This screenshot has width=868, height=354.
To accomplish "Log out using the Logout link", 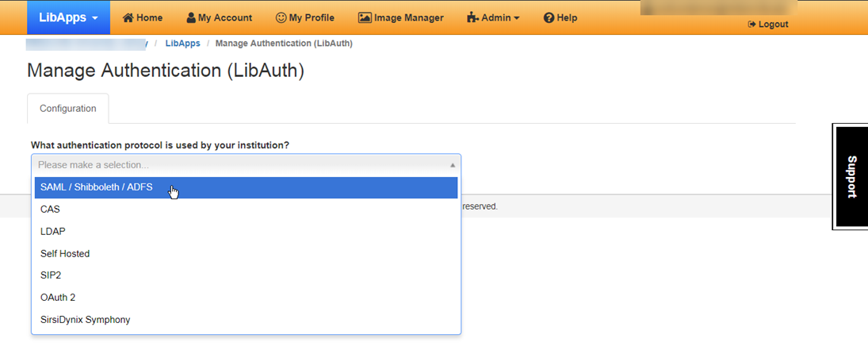I will [768, 25].
